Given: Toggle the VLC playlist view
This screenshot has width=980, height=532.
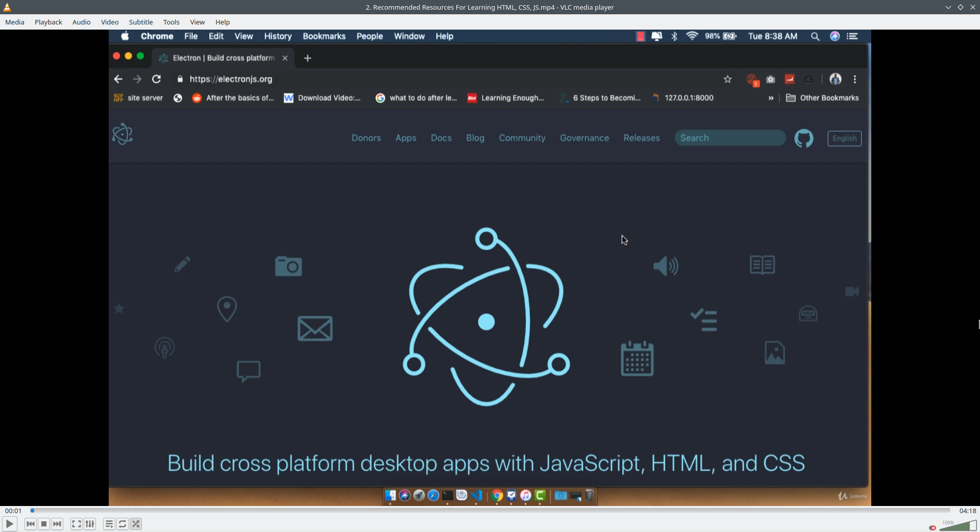Looking at the screenshot, I should [x=109, y=524].
